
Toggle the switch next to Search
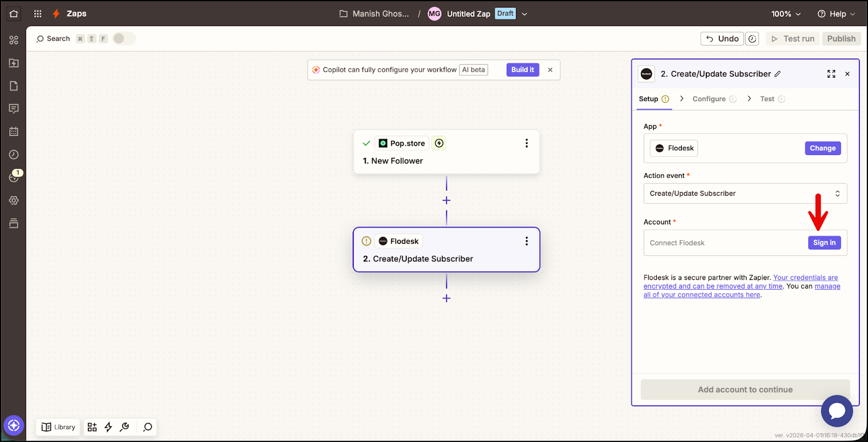[124, 39]
